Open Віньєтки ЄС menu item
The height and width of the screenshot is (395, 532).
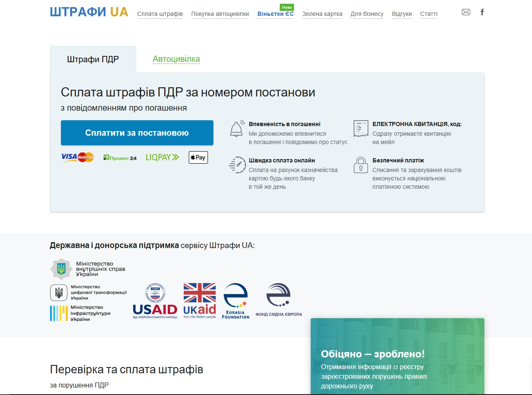point(276,14)
